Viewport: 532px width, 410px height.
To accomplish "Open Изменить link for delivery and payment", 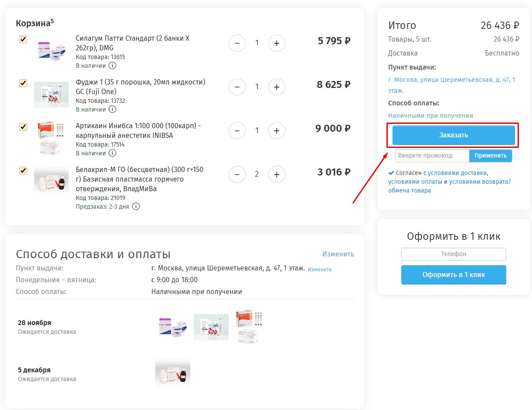I will pos(338,254).
